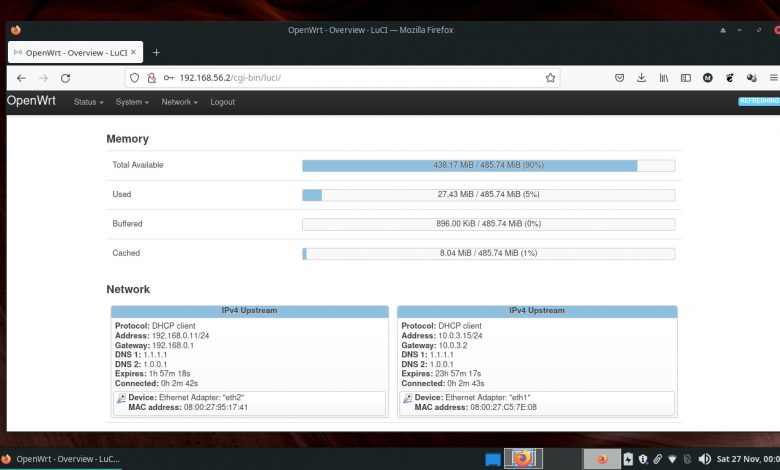
Task: Open the taskbar date and time clock
Action: pyautogui.click(x=748, y=459)
